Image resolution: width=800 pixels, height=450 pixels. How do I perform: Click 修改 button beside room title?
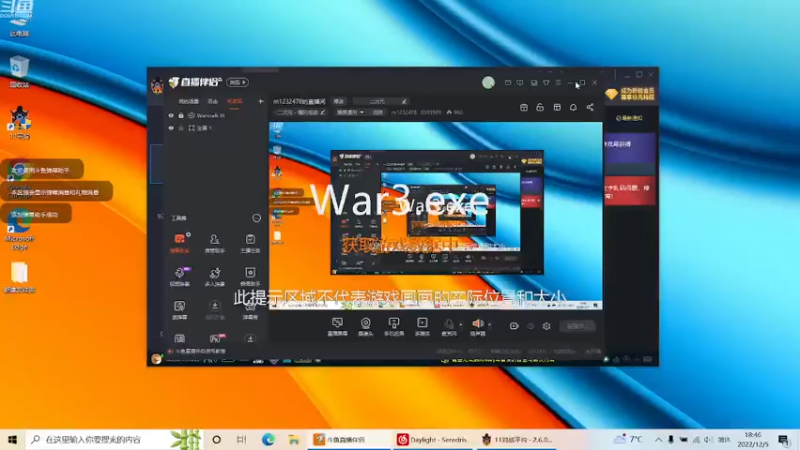339,102
